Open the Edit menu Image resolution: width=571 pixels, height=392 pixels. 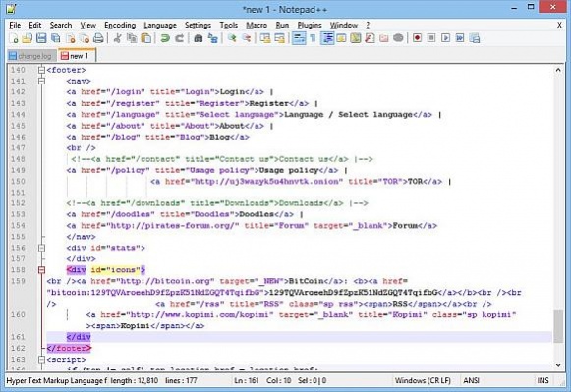coord(35,26)
